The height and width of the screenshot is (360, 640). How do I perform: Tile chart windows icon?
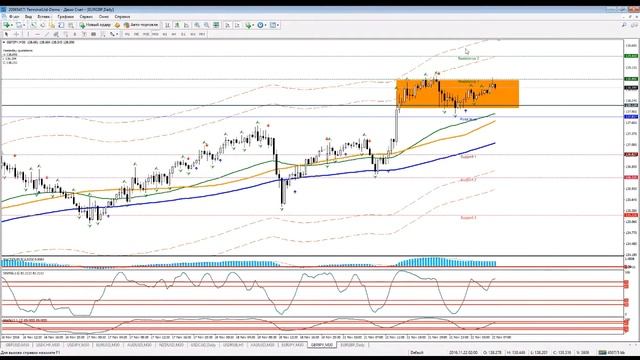[216, 25]
